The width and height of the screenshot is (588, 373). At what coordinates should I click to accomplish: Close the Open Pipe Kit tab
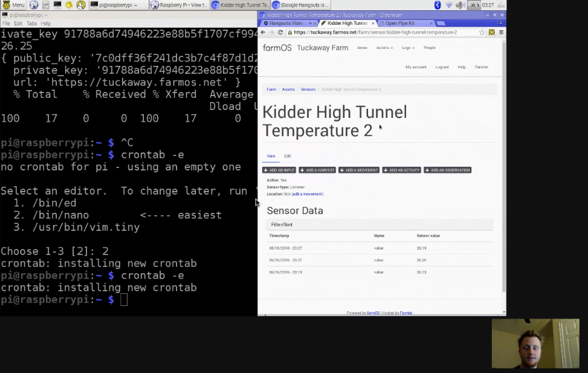click(x=431, y=23)
